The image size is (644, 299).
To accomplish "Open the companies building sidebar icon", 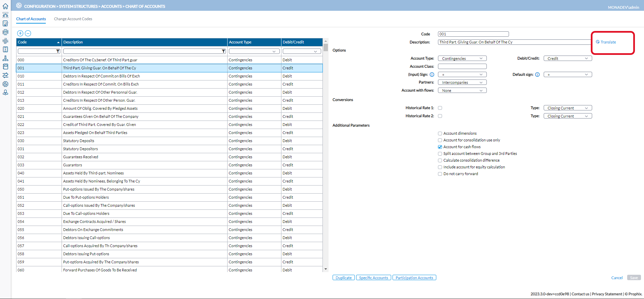I will click(x=5, y=32).
